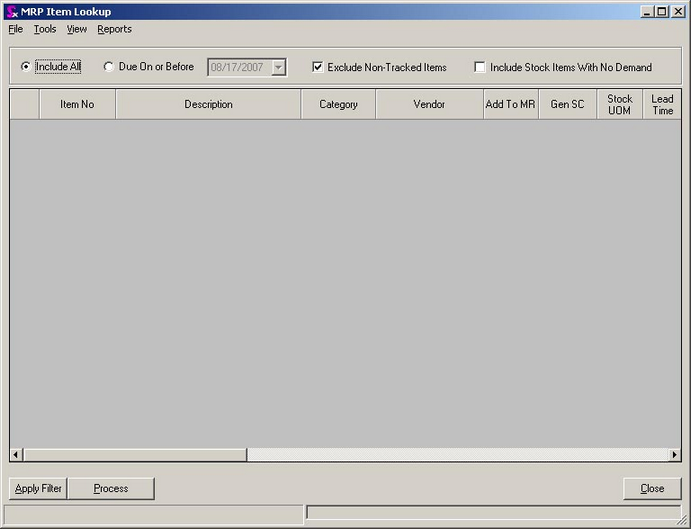The width and height of the screenshot is (691, 529).
Task: Open the File menu
Action: click(15, 29)
